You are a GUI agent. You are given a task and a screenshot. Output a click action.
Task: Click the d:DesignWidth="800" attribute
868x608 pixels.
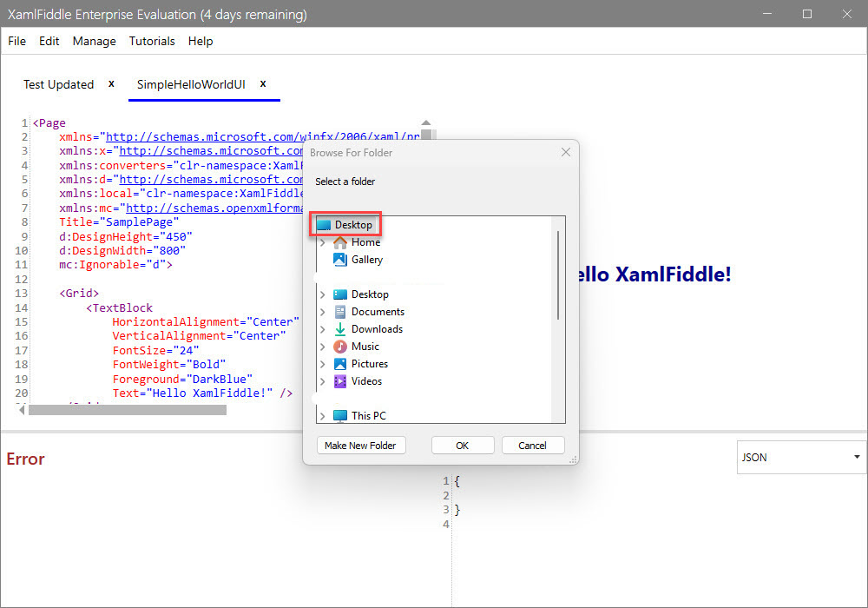click(x=122, y=250)
